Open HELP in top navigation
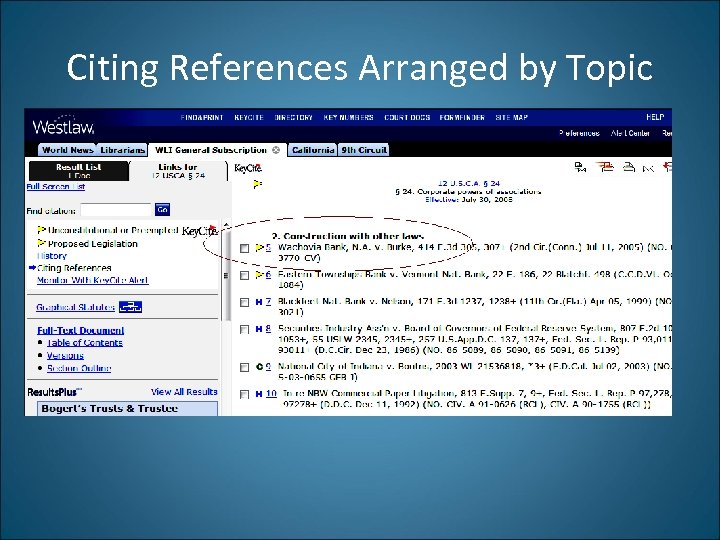This screenshot has height=540, width=720. (655, 117)
